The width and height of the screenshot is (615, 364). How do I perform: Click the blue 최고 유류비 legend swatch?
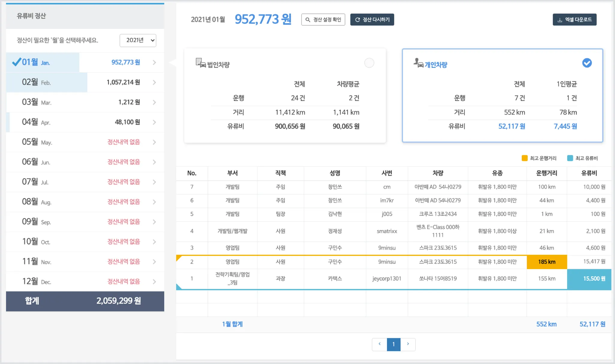coord(570,158)
